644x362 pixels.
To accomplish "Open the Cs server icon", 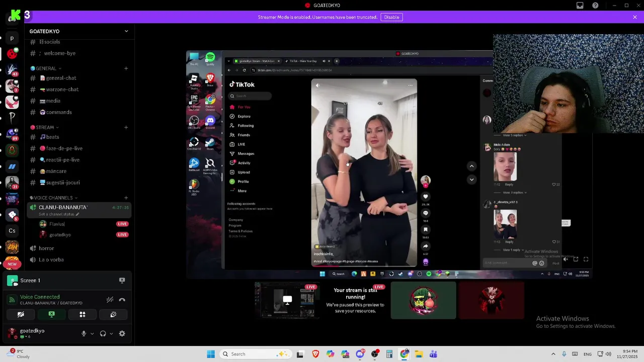I will pyautogui.click(x=12, y=231).
